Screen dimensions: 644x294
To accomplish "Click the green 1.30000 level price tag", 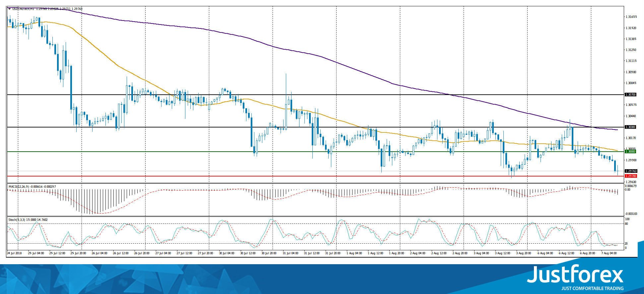I will [631, 152].
